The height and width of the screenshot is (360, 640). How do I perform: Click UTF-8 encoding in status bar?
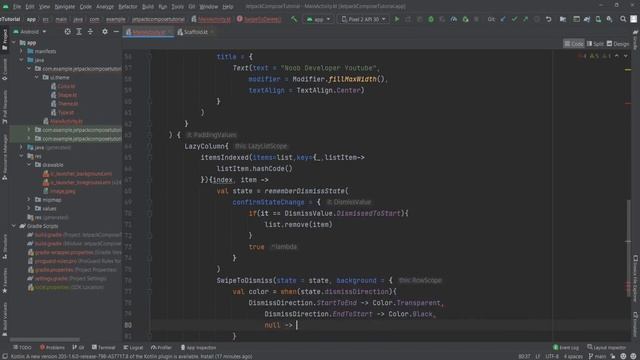pos(552,356)
